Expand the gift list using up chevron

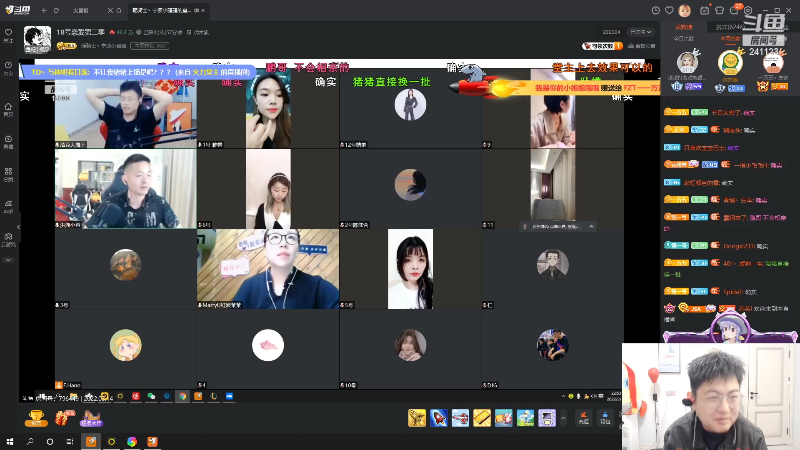563,418
